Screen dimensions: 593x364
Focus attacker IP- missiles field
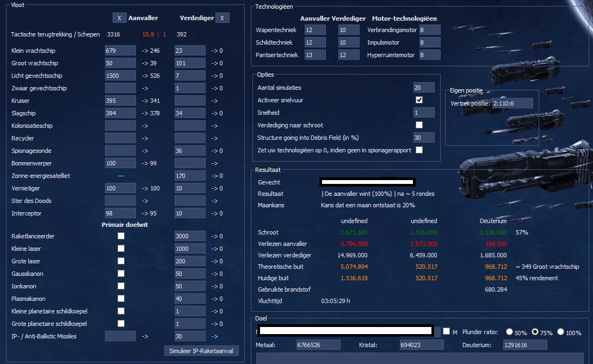click(x=120, y=336)
